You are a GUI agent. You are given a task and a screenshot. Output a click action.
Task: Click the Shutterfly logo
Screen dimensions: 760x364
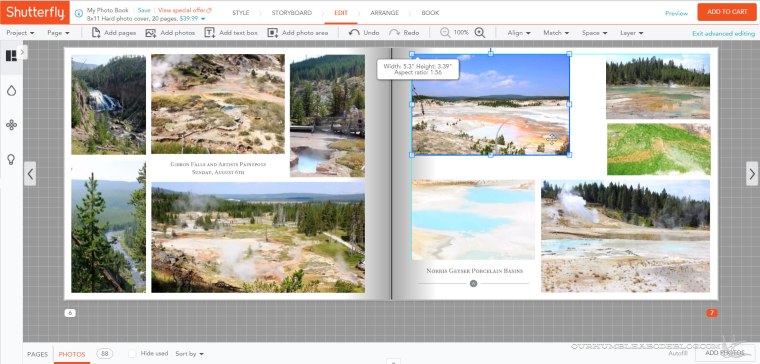[x=35, y=12]
